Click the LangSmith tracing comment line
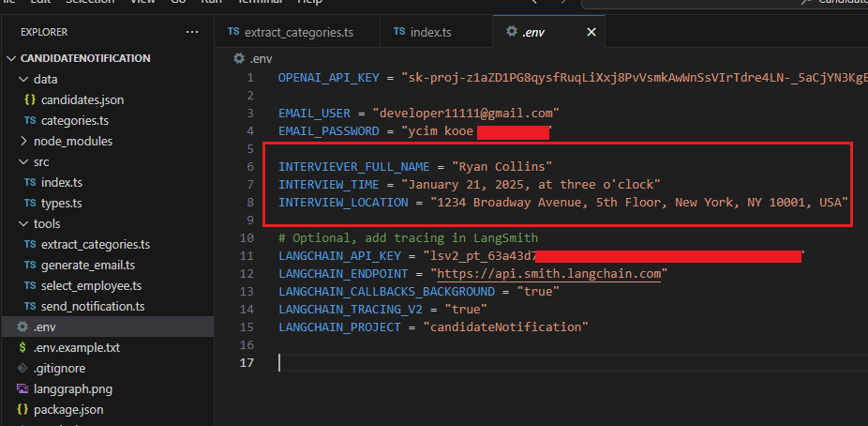This screenshot has height=426, width=868. pyautogui.click(x=408, y=238)
